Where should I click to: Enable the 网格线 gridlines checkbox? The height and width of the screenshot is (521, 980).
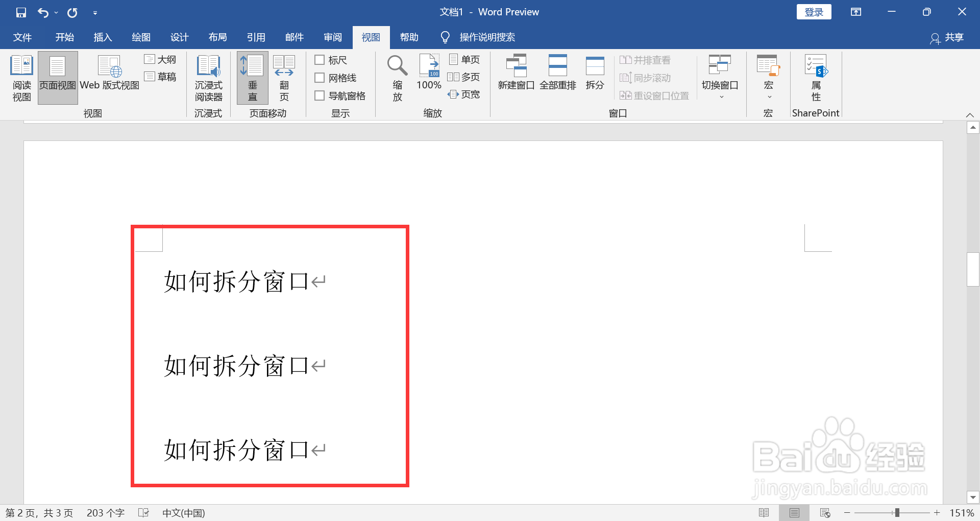[321, 78]
